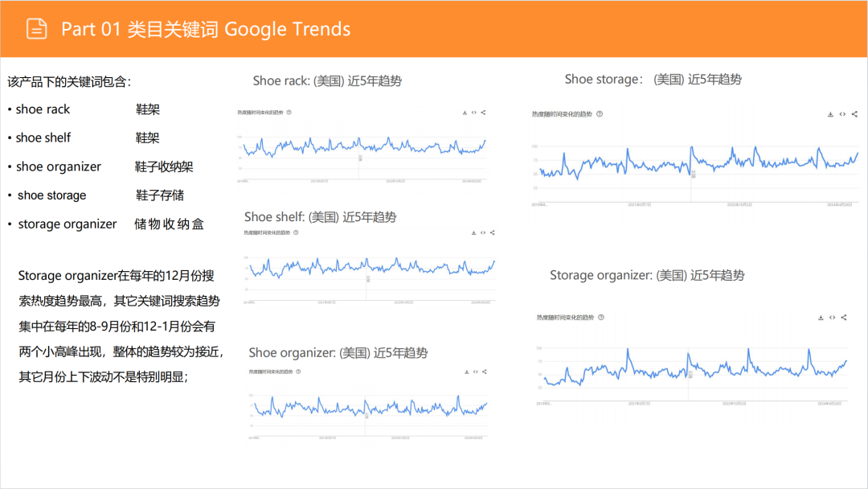Click share icon on Shoe rack chart
868x489 pixels.
coord(484,113)
